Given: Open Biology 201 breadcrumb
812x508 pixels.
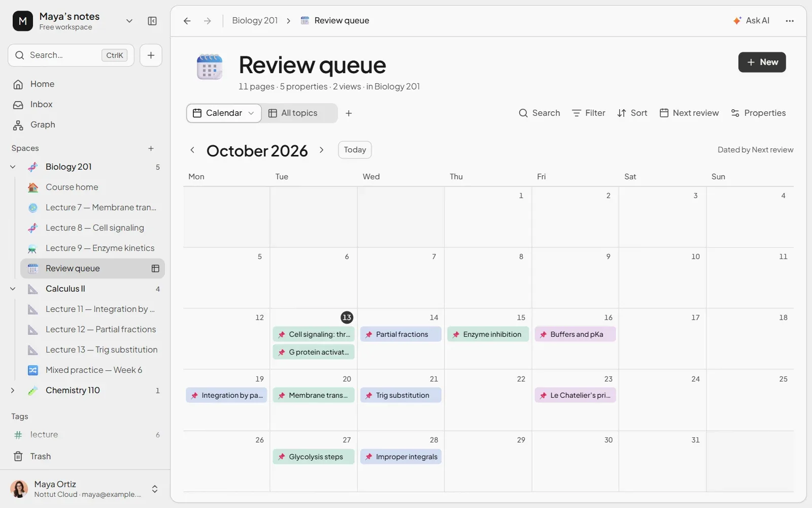Looking at the screenshot, I should pos(255,21).
